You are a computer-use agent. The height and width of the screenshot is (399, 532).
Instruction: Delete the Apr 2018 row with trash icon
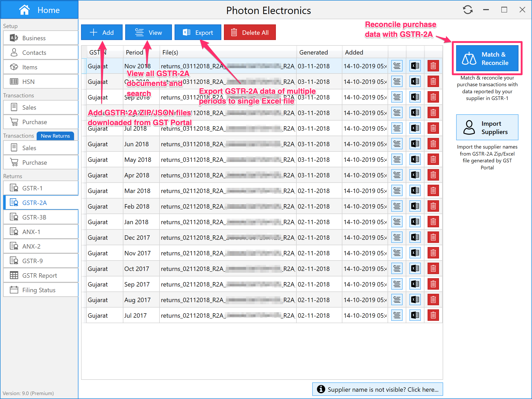pos(433,175)
